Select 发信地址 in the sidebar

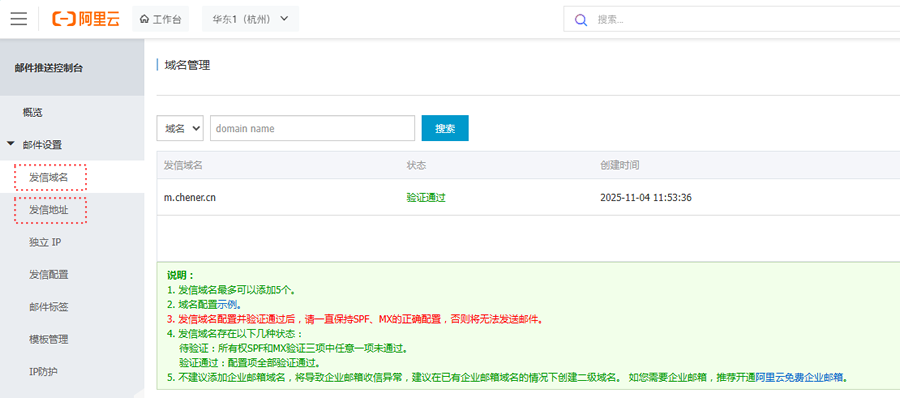(x=49, y=210)
